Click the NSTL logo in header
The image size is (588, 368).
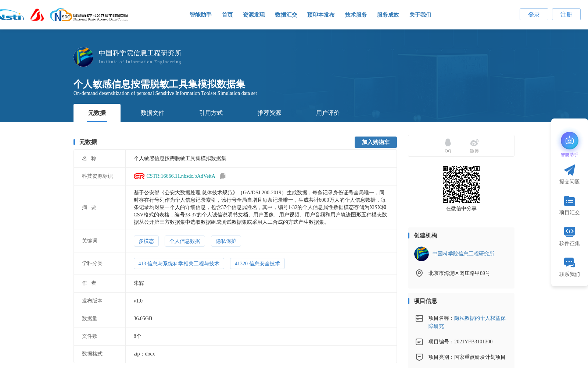click(12, 15)
